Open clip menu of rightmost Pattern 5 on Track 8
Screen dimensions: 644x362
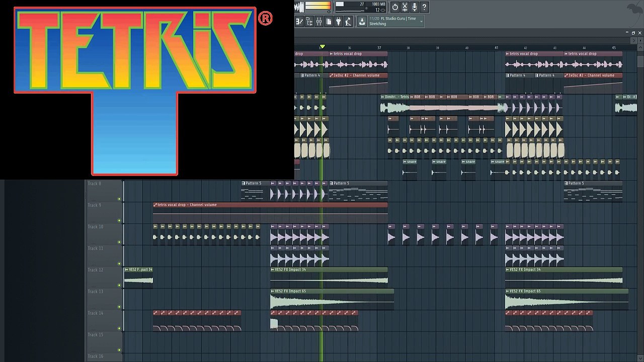pyautogui.click(x=567, y=183)
